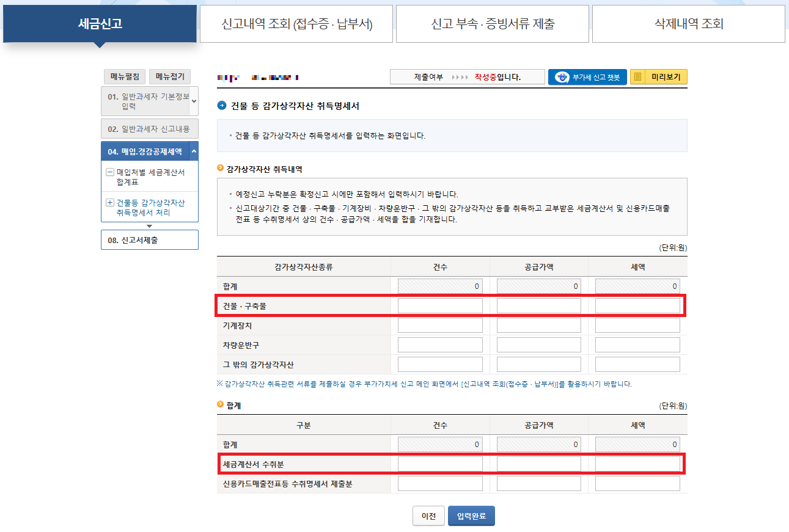Switch to the 신고내역 조회 tab
Image resolution: width=789 pixels, height=532 pixels.
click(296, 23)
